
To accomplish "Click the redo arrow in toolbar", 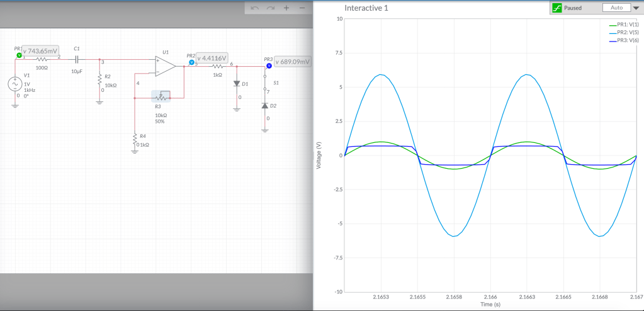I will [270, 8].
